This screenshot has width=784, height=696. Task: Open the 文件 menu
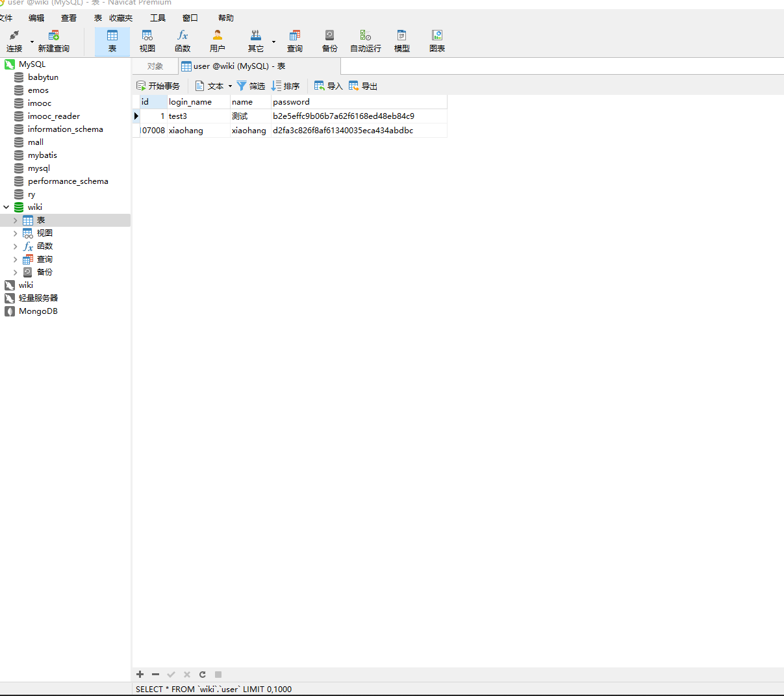pyautogui.click(x=5, y=18)
